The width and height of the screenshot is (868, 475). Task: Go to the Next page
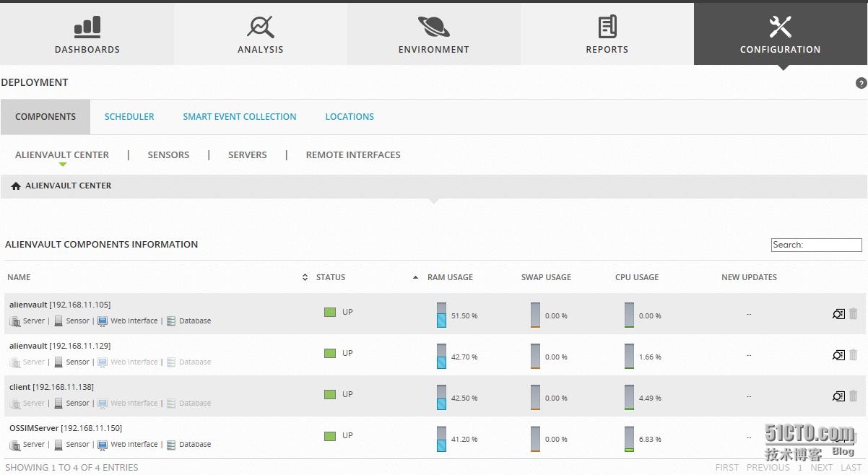tap(822, 468)
